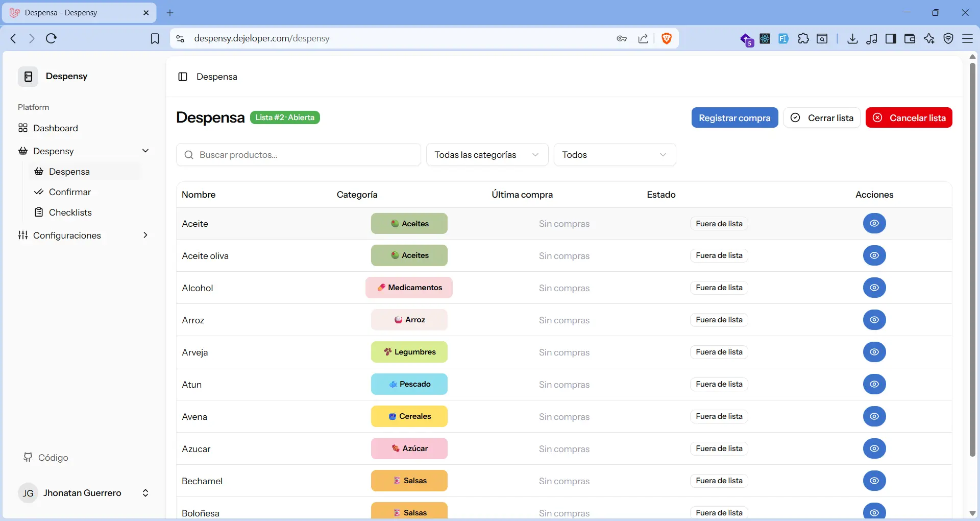View Alcohol row eye button

[x=874, y=288]
